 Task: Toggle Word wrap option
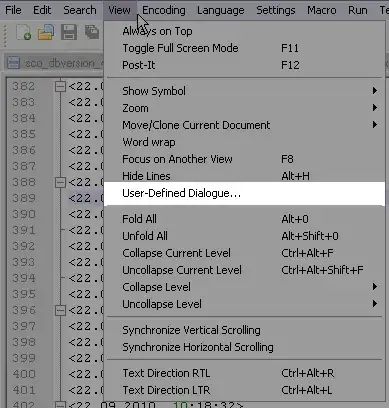click(x=245, y=142)
